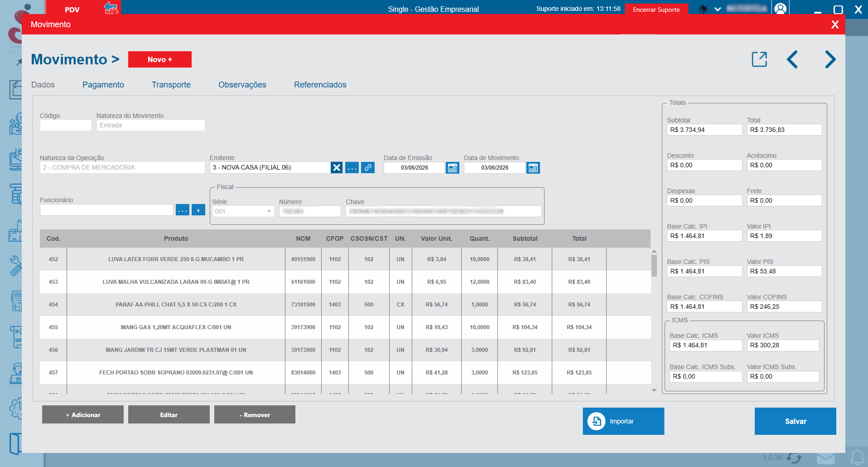This screenshot has height=467, width=868.
Task: Click the product table vertical scrollbar
Action: [654, 320]
